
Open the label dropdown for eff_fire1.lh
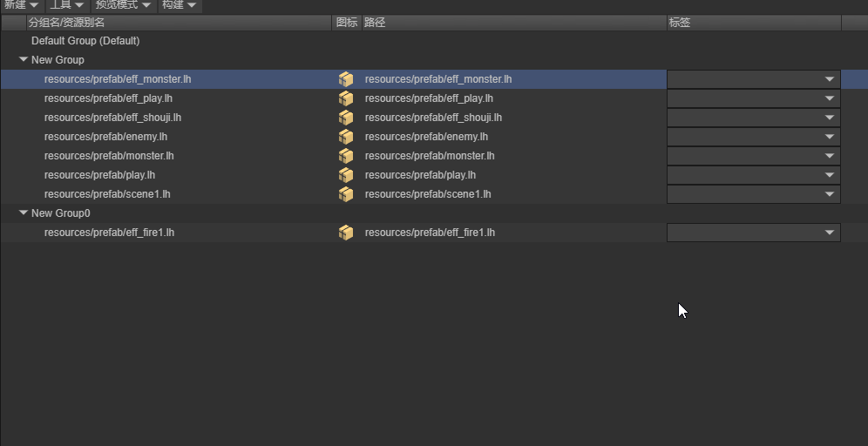(x=754, y=233)
